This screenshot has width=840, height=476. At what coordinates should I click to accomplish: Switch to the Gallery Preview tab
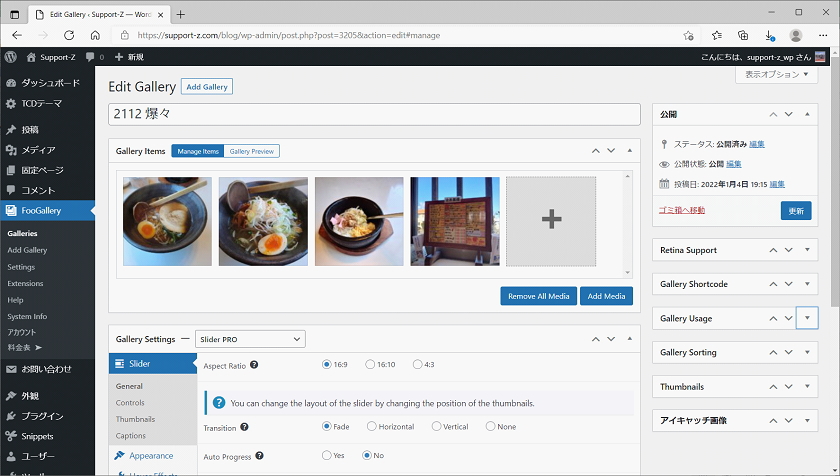coord(251,151)
